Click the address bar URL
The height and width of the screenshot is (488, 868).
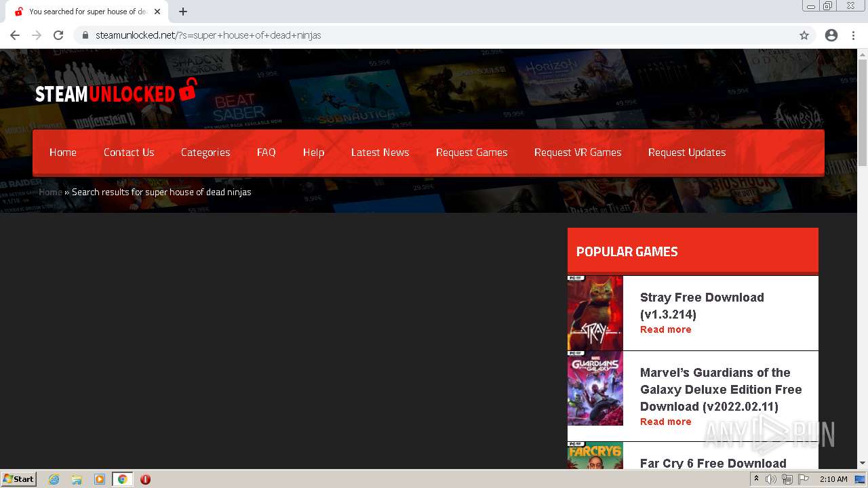(x=208, y=35)
